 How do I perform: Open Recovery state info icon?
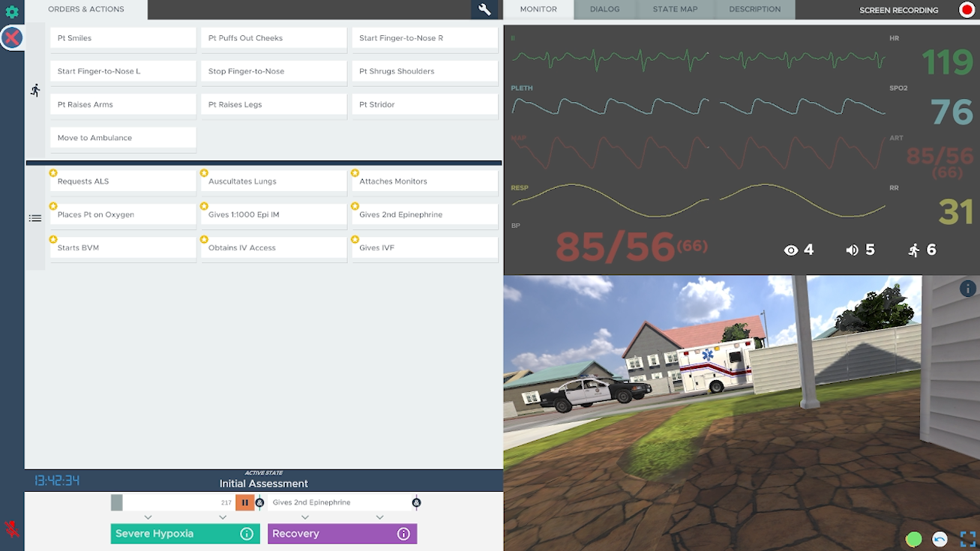[x=403, y=534]
